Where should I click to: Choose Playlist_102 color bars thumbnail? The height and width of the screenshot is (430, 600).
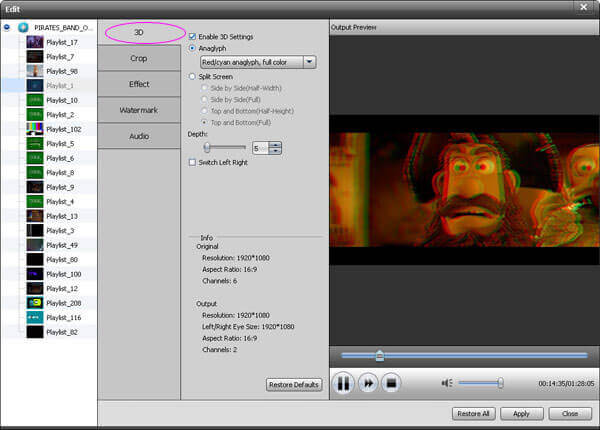point(35,129)
